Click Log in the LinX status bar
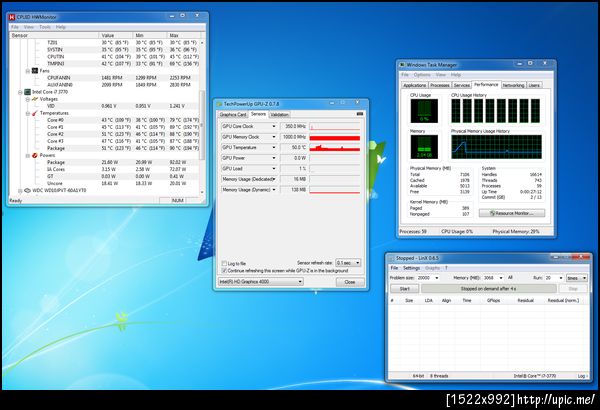600x410 pixels. (x=581, y=376)
